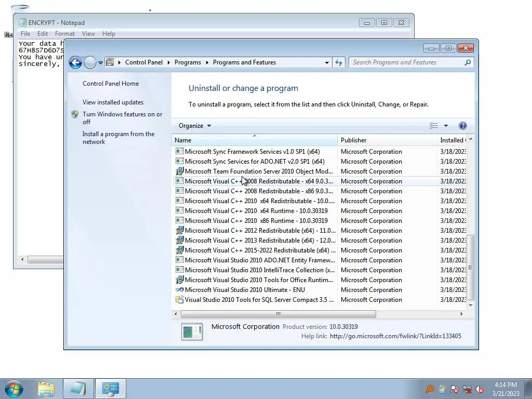The width and height of the screenshot is (532, 399).
Task: Click the scroll down arrow in programs list
Action: pos(471,305)
